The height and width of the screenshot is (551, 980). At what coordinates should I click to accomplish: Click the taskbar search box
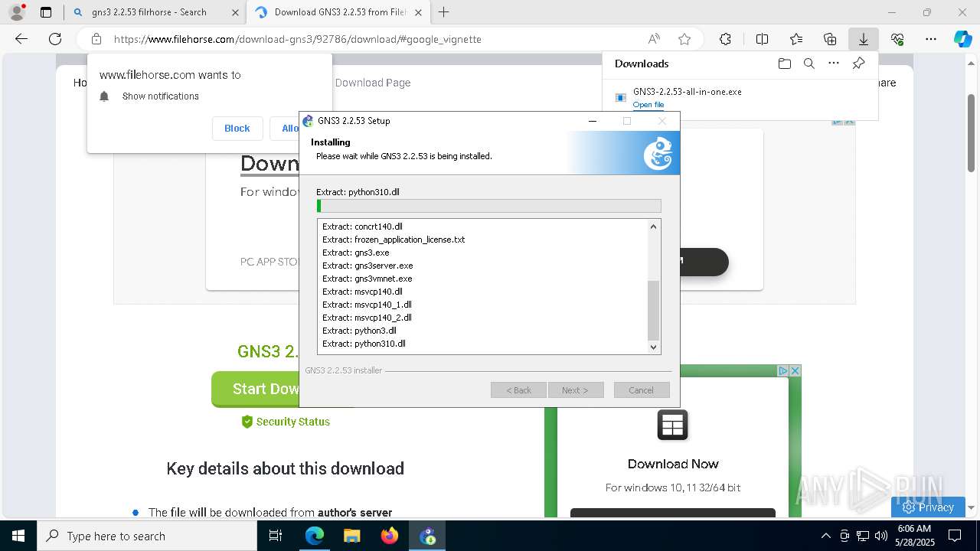pyautogui.click(x=147, y=536)
